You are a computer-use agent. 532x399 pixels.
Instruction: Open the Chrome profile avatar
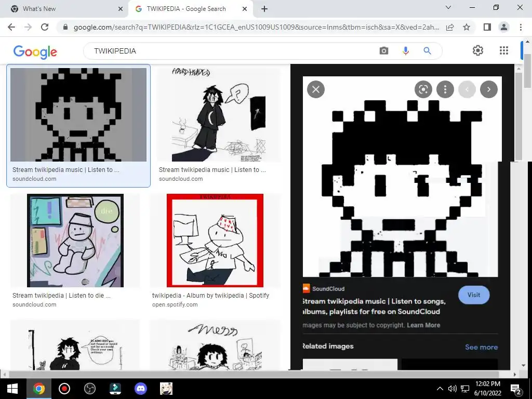pyautogui.click(x=504, y=27)
